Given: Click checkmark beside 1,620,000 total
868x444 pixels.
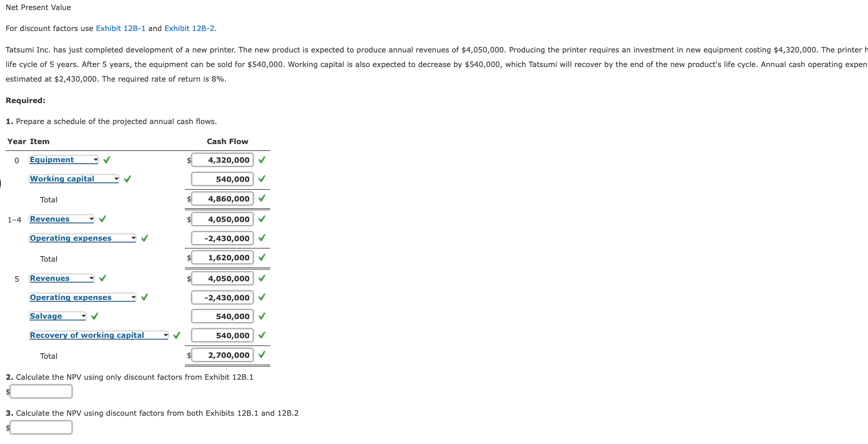Looking at the screenshot, I should (x=262, y=258).
